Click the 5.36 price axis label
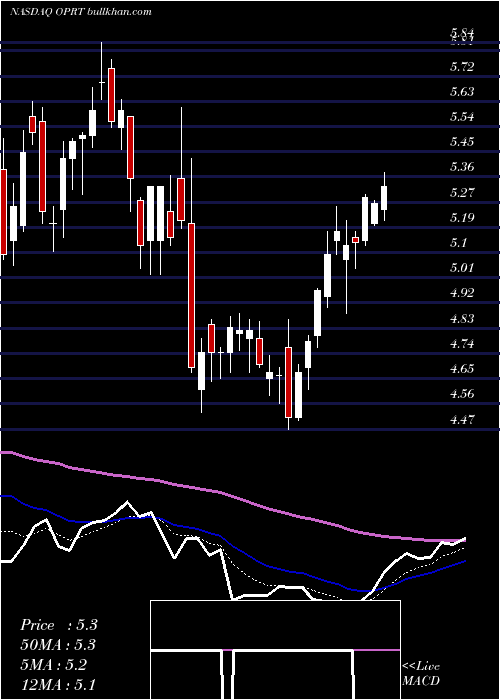The image size is (500, 700). click(x=462, y=167)
